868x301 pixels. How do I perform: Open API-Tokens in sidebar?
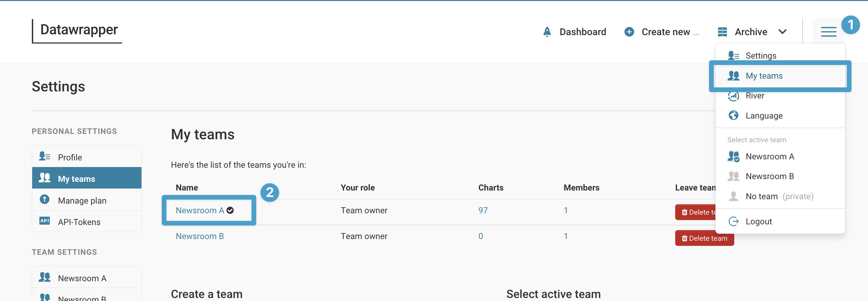click(x=86, y=222)
